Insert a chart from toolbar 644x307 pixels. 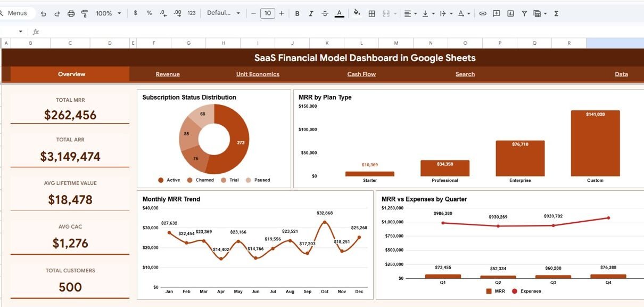[510, 13]
